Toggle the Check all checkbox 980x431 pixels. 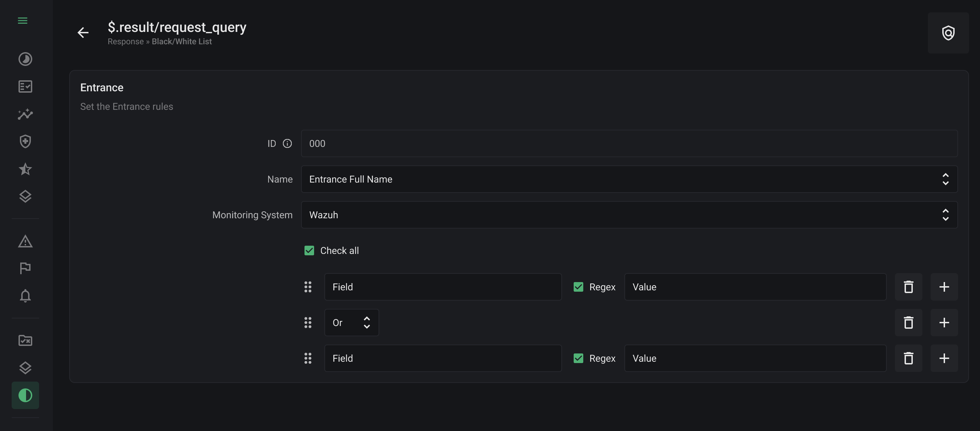[x=309, y=251]
